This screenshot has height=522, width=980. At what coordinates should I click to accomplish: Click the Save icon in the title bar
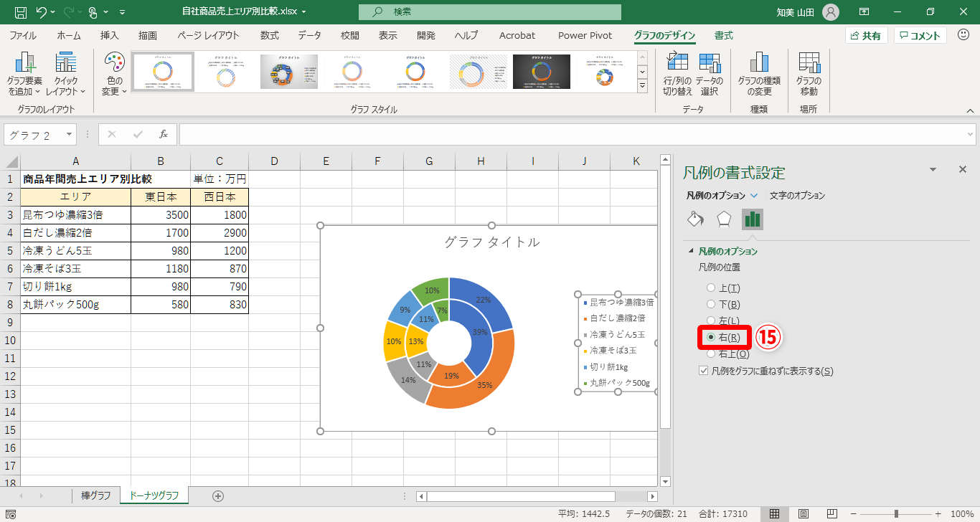[x=21, y=12]
